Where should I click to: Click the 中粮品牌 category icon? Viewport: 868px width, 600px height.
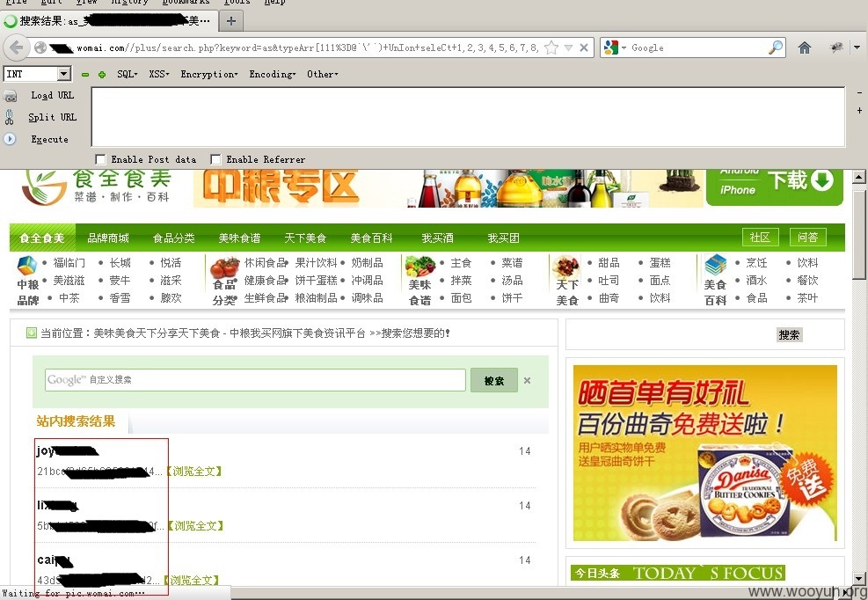pos(27,266)
